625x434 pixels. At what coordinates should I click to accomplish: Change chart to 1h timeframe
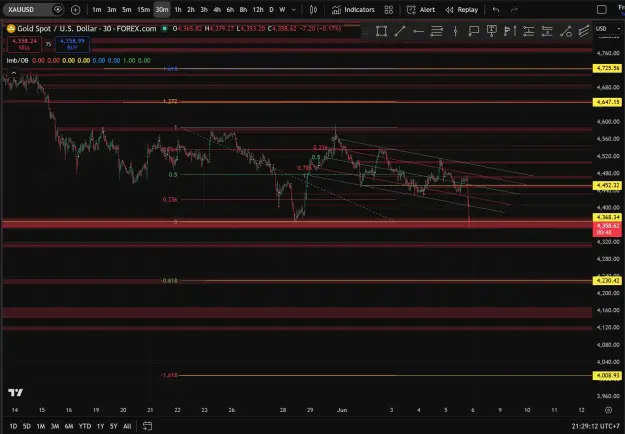click(x=178, y=10)
